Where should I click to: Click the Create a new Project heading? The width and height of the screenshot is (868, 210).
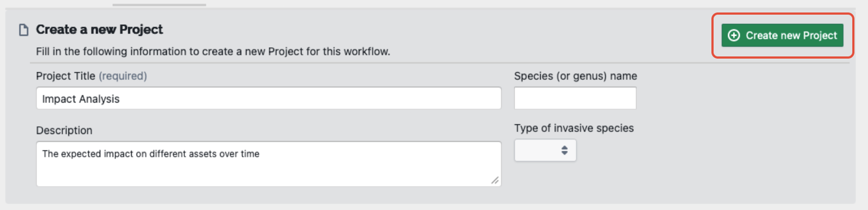click(99, 29)
